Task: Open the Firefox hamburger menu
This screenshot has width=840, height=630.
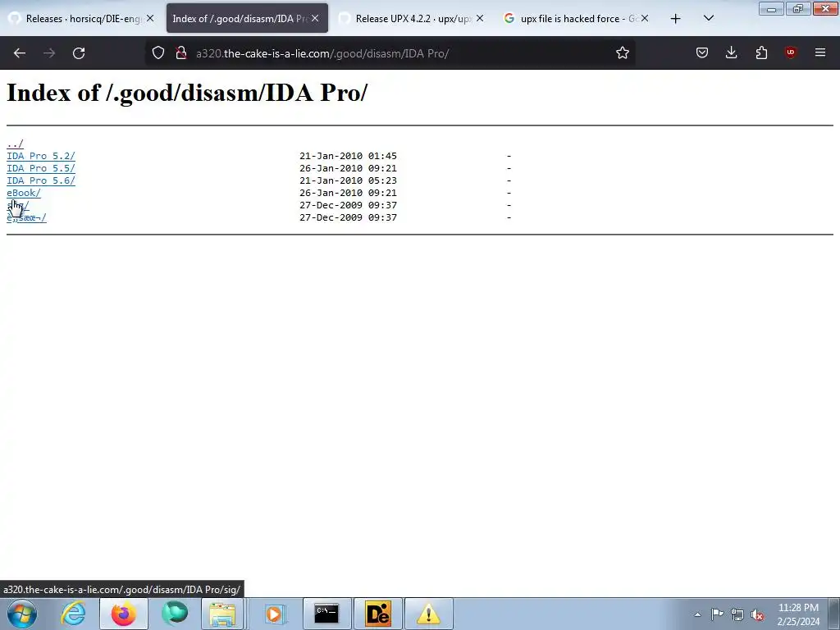Action: pos(819,52)
